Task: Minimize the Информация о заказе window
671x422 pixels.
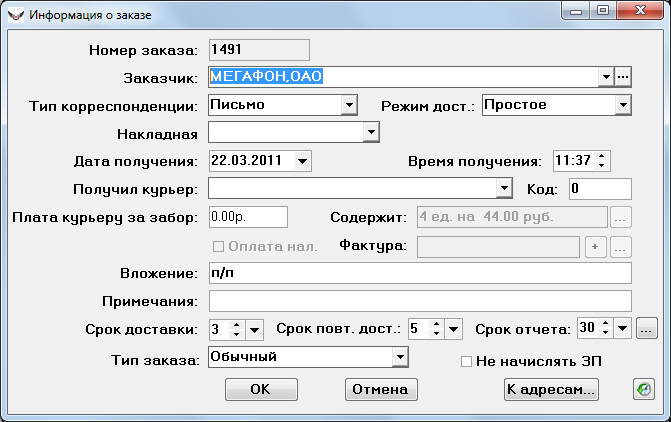Action: pyautogui.click(x=576, y=10)
